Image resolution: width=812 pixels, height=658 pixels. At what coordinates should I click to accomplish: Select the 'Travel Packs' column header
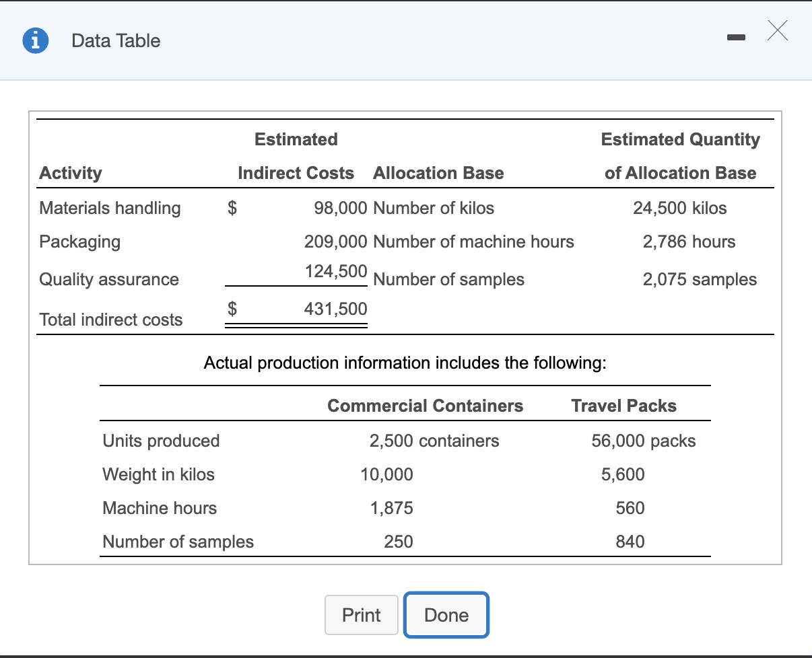624,406
